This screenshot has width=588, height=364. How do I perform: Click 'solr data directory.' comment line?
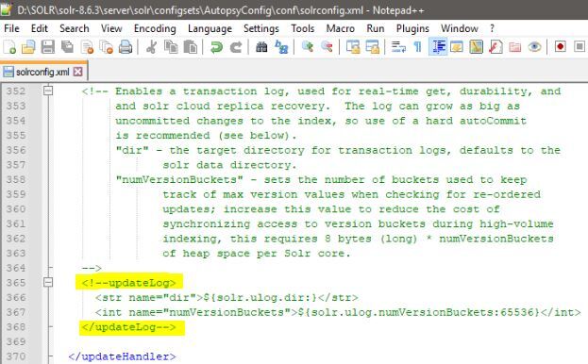coord(230,165)
